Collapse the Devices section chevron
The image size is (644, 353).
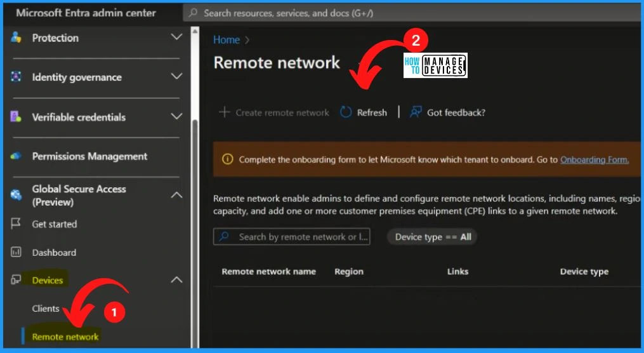(x=176, y=280)
